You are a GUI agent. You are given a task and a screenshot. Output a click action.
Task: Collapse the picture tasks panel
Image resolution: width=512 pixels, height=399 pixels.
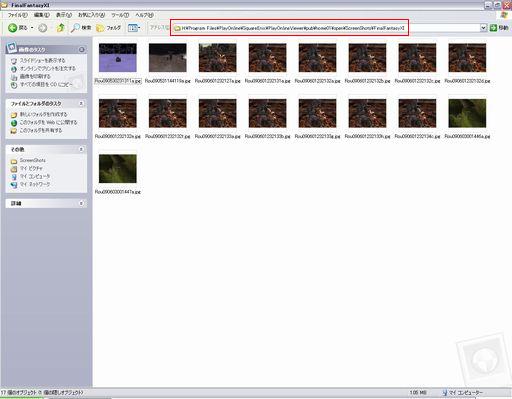pos(82,50)
